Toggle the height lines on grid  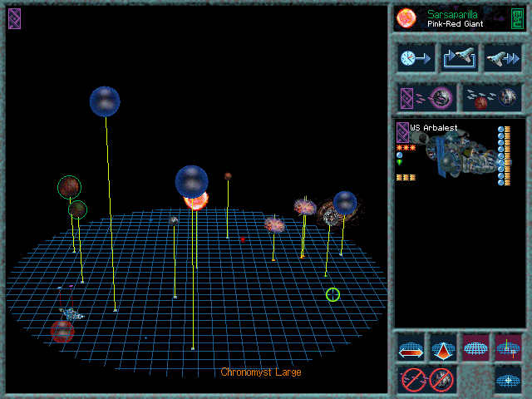click(508, 347)
